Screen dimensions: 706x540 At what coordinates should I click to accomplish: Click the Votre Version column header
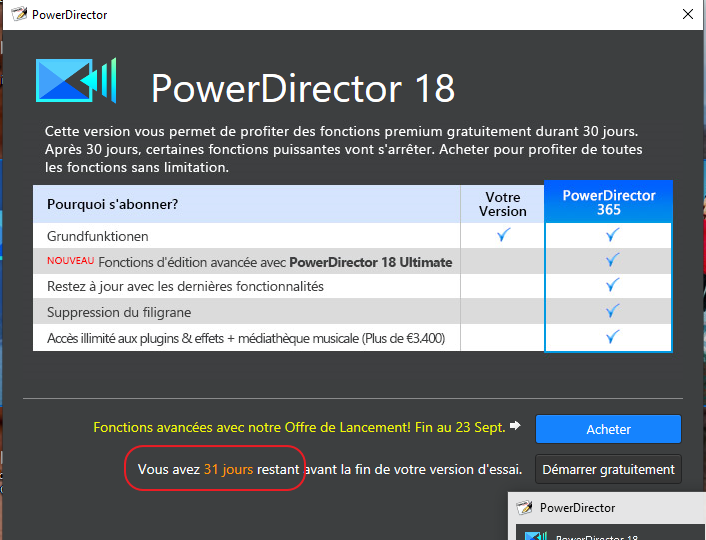[x=502, y=204]
